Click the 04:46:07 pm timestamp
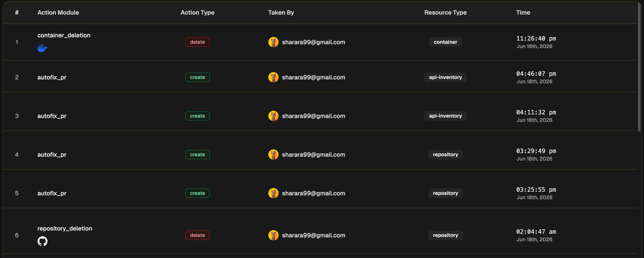644x258 pixels. [x=536, y=74]
